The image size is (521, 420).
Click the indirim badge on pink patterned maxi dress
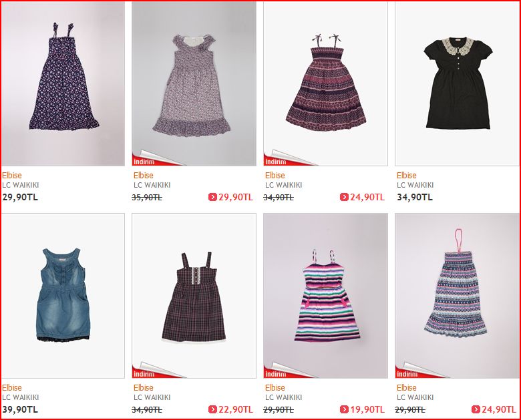(x=407, y=374)
